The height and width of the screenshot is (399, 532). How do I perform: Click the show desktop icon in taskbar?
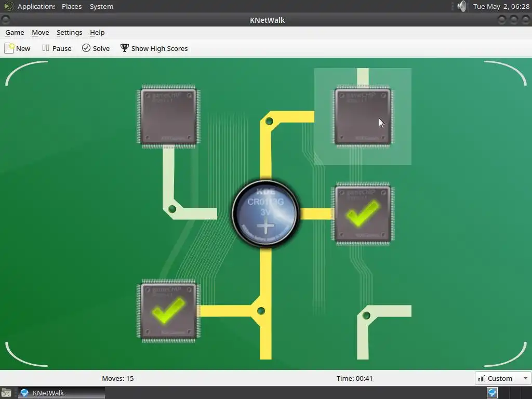tap(6, 393)
